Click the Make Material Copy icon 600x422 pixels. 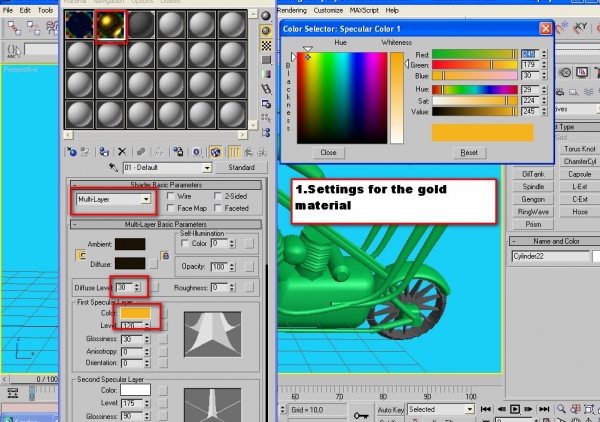(x=141, y=152)
